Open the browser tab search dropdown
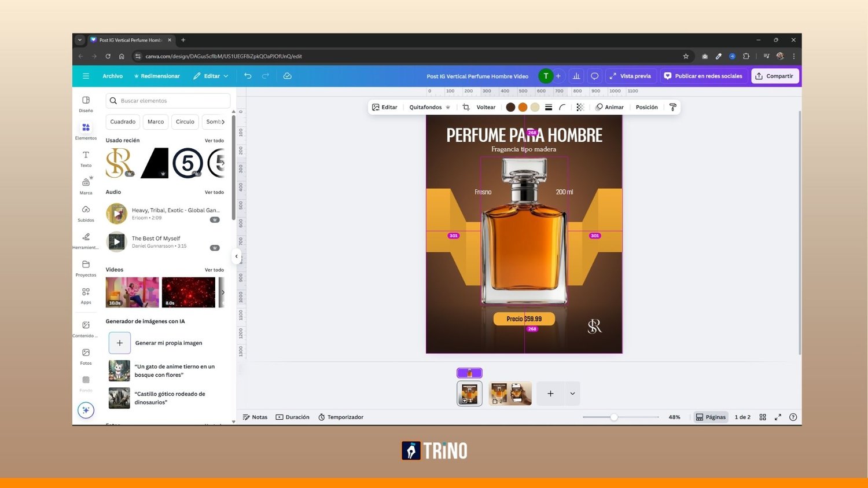The image size is (868, 488). tap(80, 40)
